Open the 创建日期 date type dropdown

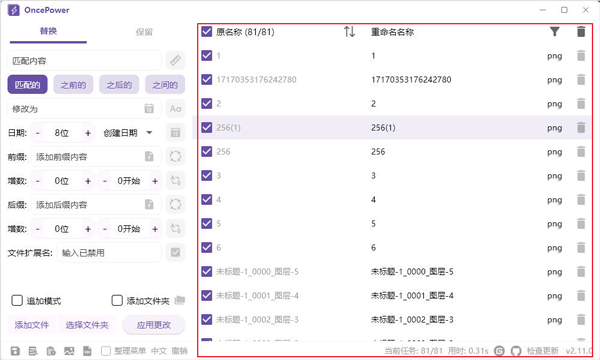point(127,133)
